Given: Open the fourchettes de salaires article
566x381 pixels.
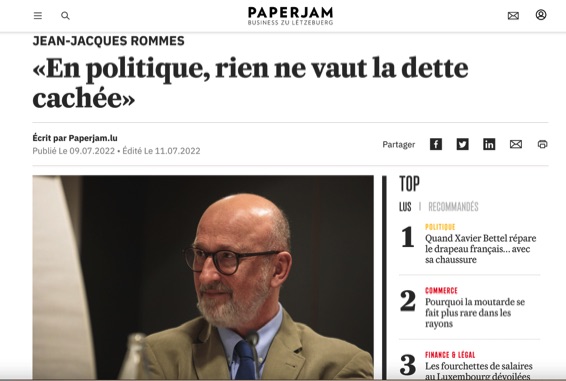Looking at the screenshot, I should point(479,370).
